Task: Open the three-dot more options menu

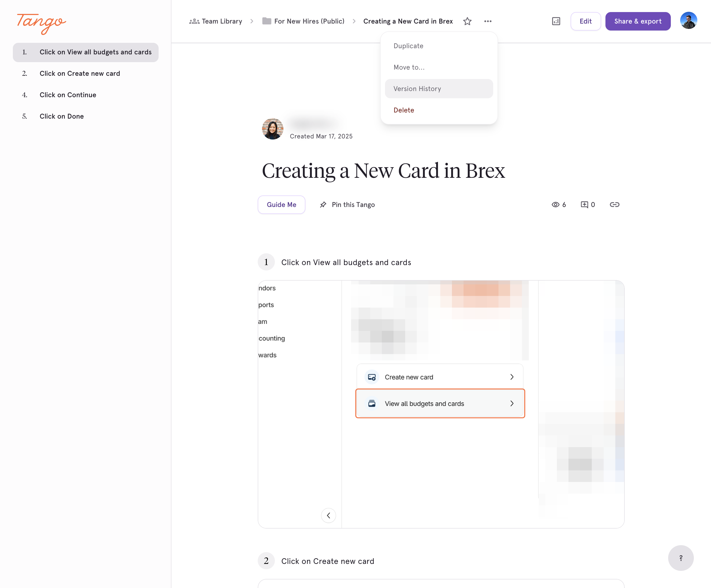Action: click(488, 21)
